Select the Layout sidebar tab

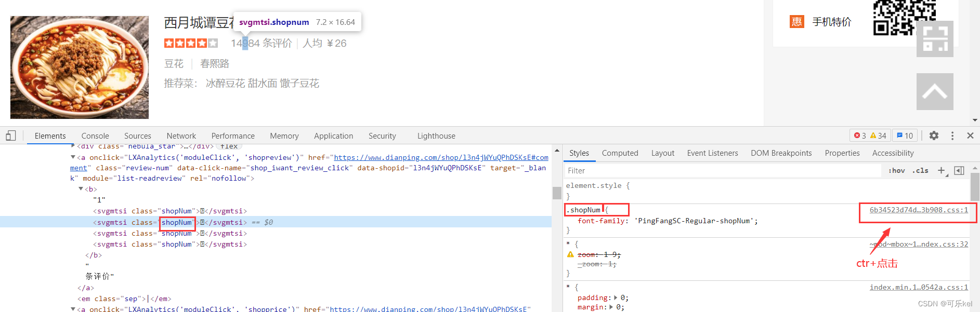click(x=663, y=153)
